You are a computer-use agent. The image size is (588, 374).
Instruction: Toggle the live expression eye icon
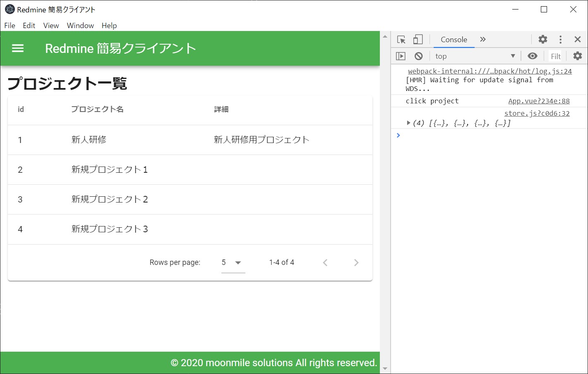pos(533,56)
